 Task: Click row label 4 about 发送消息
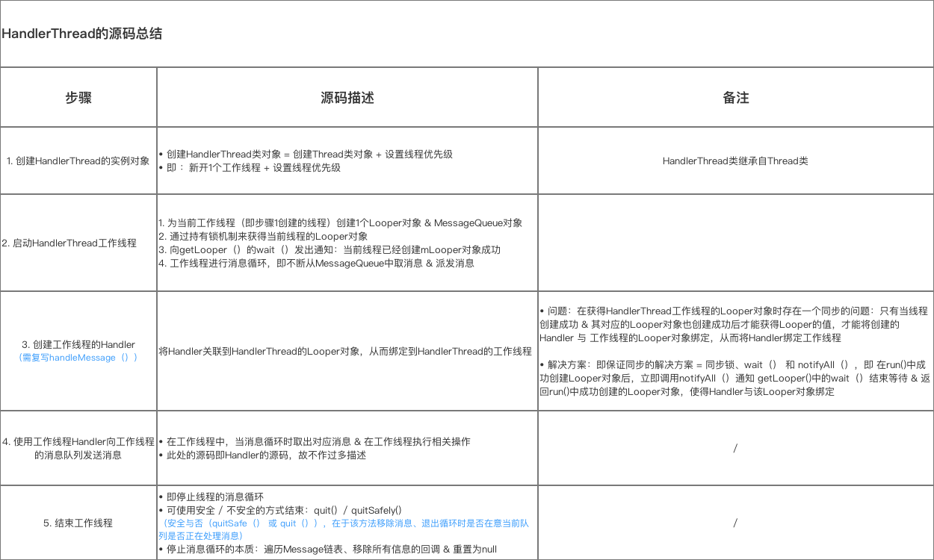(78, 447)
